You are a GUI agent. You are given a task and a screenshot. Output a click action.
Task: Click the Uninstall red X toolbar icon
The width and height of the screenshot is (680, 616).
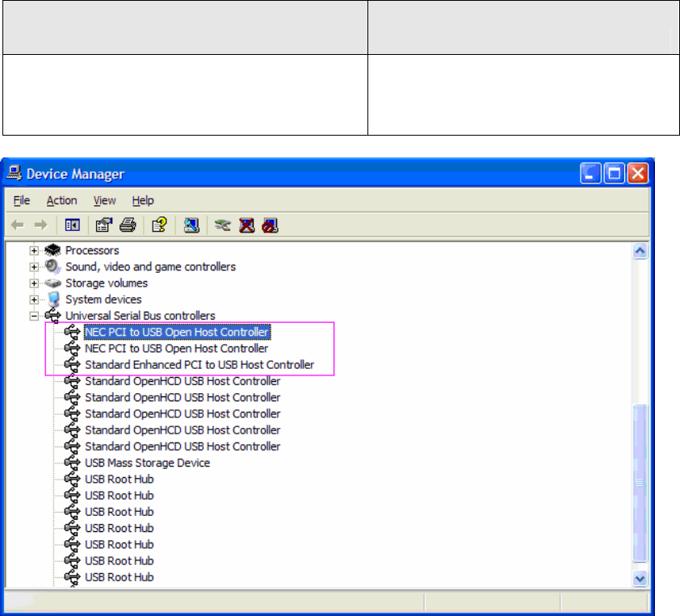pos(247,225)
